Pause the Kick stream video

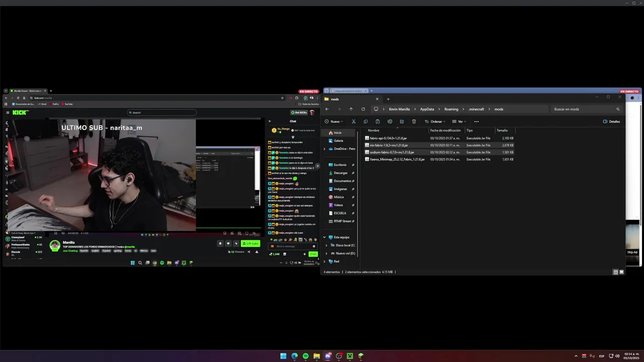(56, 233)
